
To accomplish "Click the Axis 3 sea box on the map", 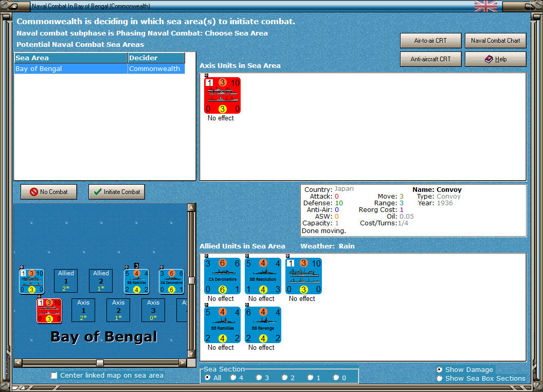I will point(153,310).
